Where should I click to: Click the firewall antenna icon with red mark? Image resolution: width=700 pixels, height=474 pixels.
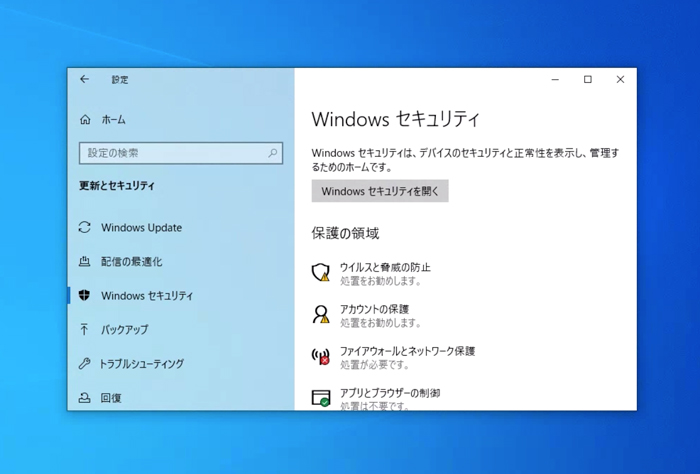click(x=320, y=357)
